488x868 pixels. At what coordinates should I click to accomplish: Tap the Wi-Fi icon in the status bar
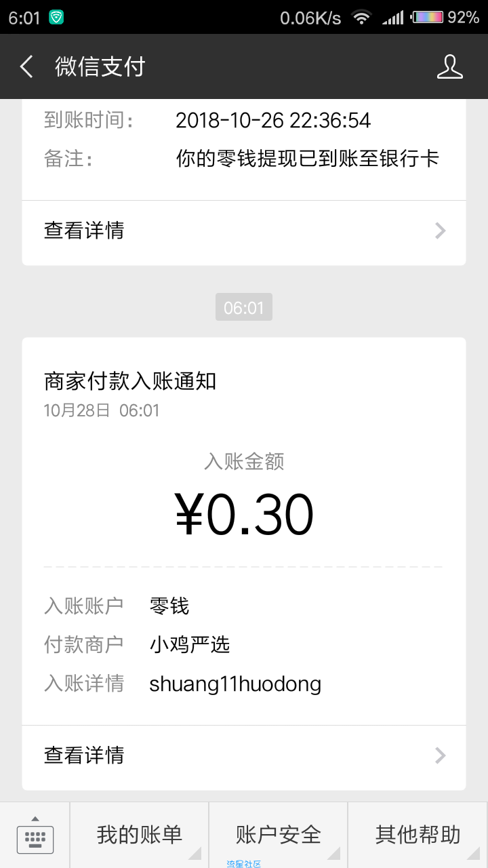coord(363,18)
